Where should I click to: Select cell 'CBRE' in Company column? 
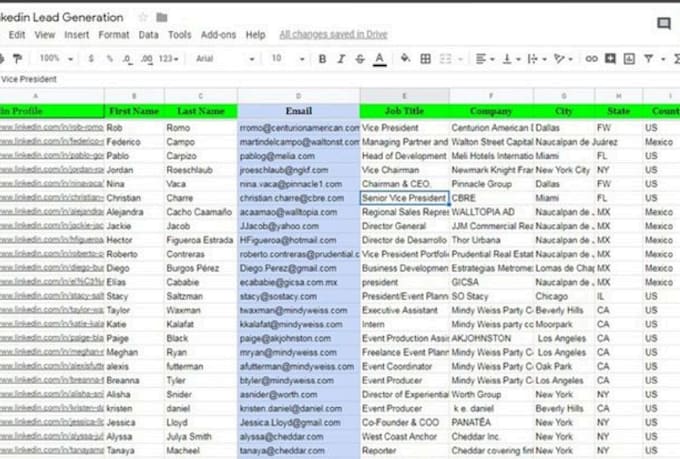(x=491, y=198)
